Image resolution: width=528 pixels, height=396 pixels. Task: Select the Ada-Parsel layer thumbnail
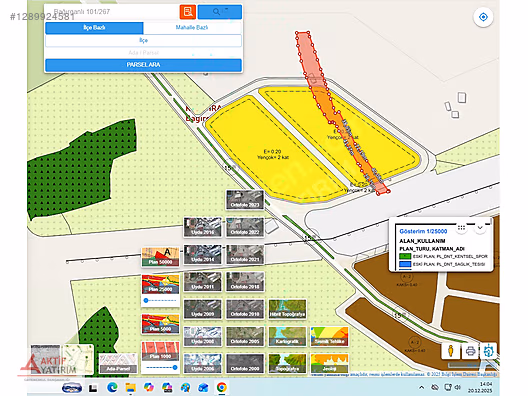[x=118, y=363]
